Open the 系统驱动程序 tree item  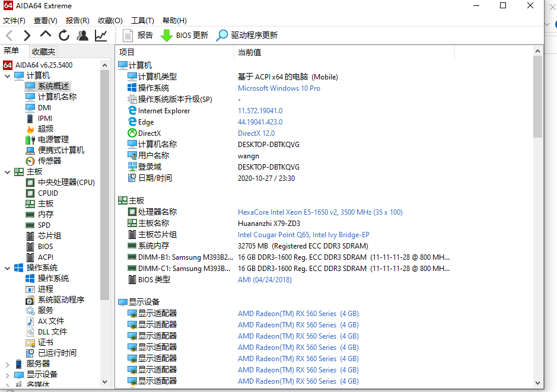(55, 299)
